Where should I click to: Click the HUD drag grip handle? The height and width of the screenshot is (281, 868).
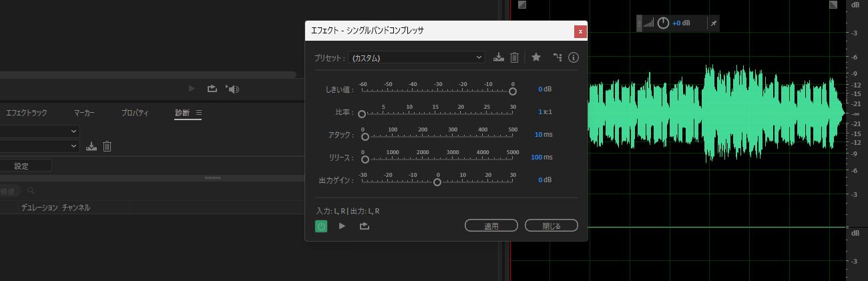coord(639,23)
